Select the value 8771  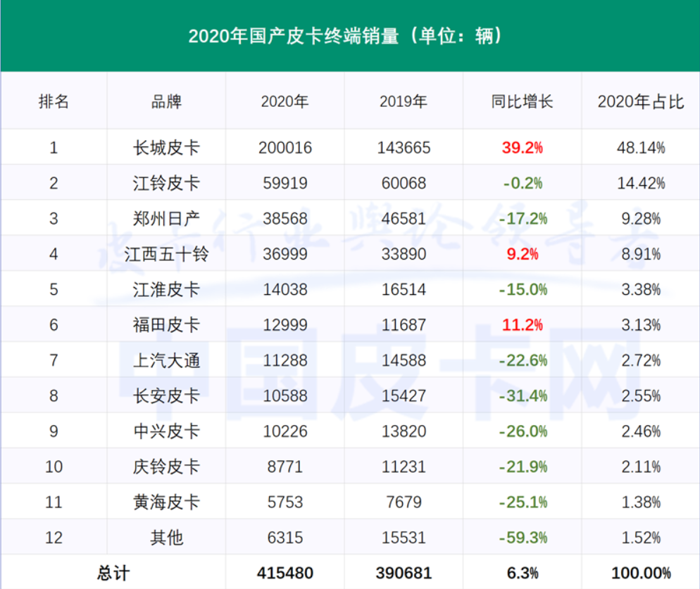pyautogui.click(x=285, y=467)
